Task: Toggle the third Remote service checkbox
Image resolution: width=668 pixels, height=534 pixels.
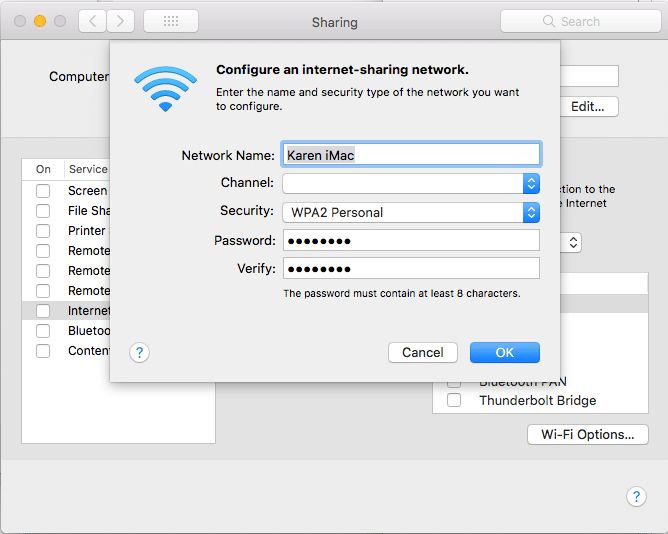Action: point(43,291)
